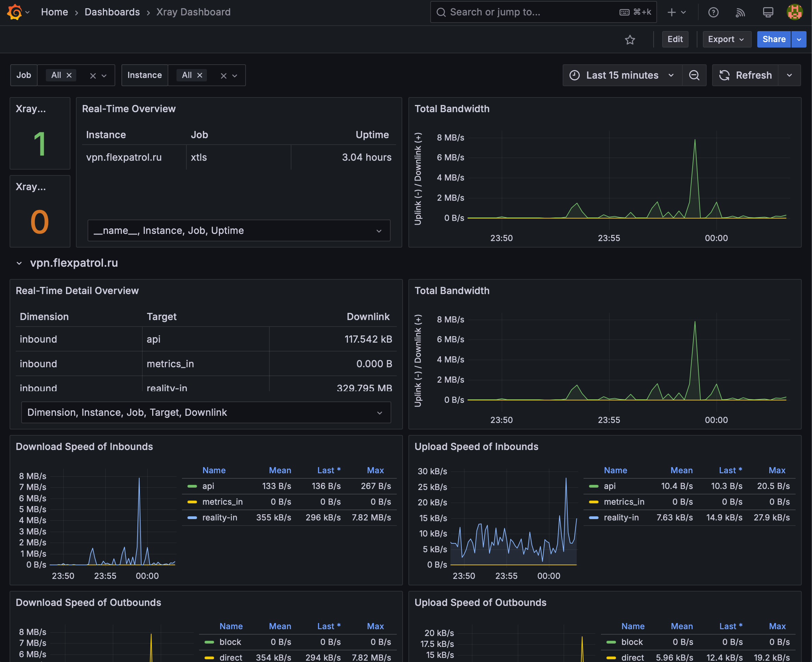Open the help question mark menu
The width and height of the screenshot is (812, 662).
point(713,12)
